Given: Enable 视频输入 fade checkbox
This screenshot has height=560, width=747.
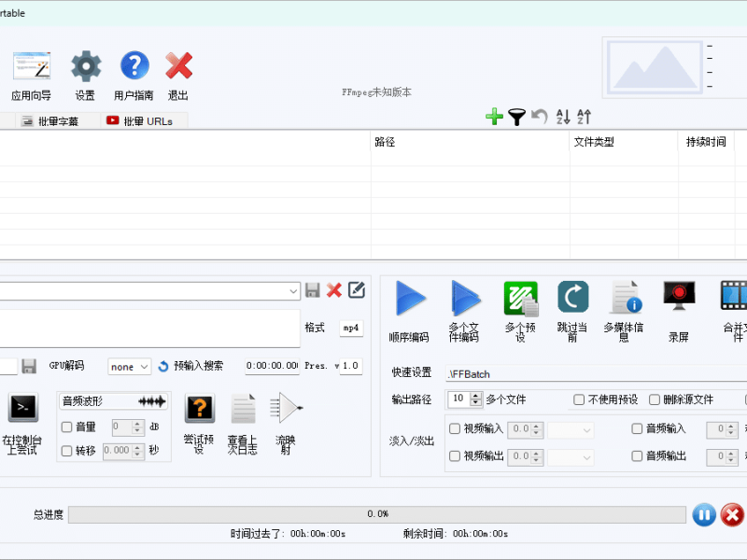Looking at the screenshot, I should 455,428.
